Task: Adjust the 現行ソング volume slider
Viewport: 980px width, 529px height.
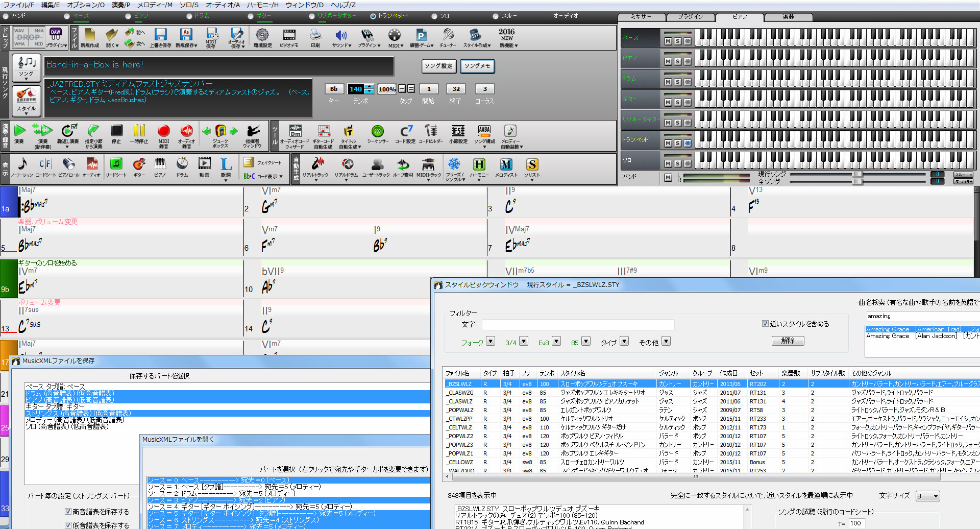Action: (x=857, y=174)
